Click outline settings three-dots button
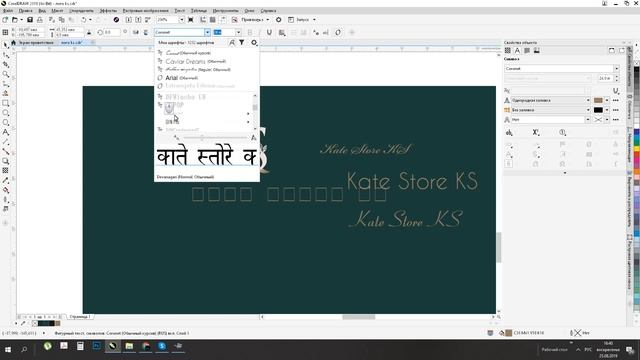This screenshot has width=640, height=360. coord(616,120)
